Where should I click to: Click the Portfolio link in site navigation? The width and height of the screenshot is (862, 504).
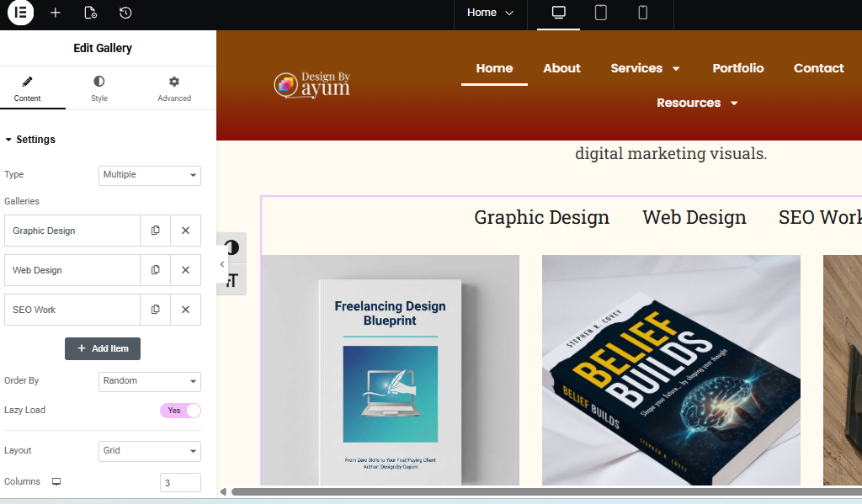pyautogui.click(x=737, y=68)
